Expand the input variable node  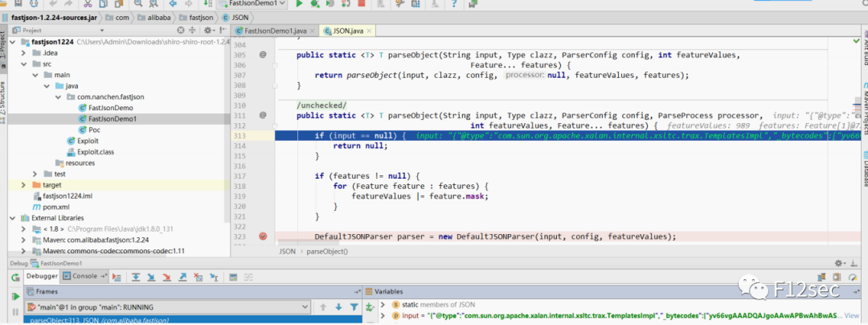pos(382,315)
